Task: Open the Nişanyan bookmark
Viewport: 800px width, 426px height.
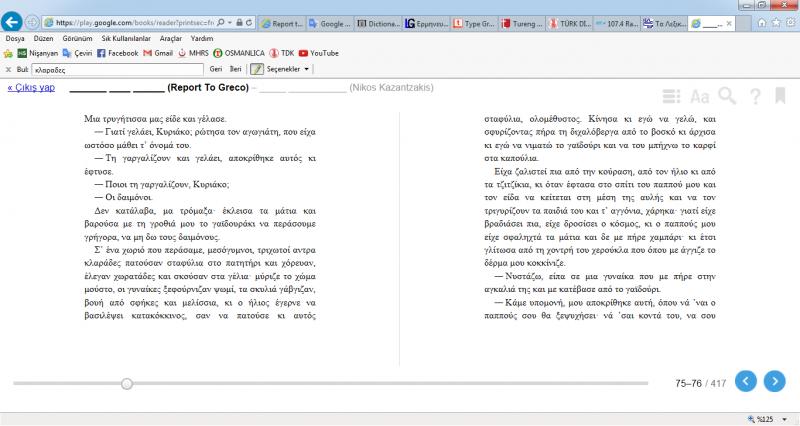Action: (38, 53)
